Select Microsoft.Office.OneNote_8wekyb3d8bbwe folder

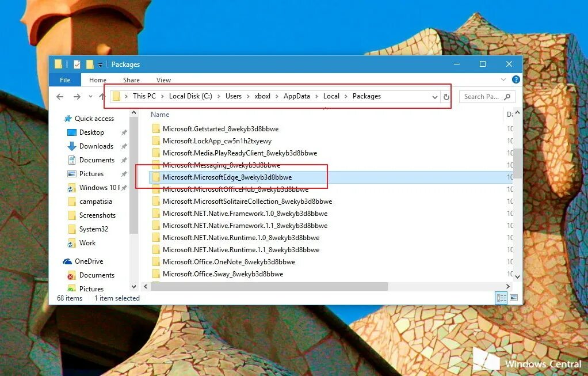pos(229,262)
